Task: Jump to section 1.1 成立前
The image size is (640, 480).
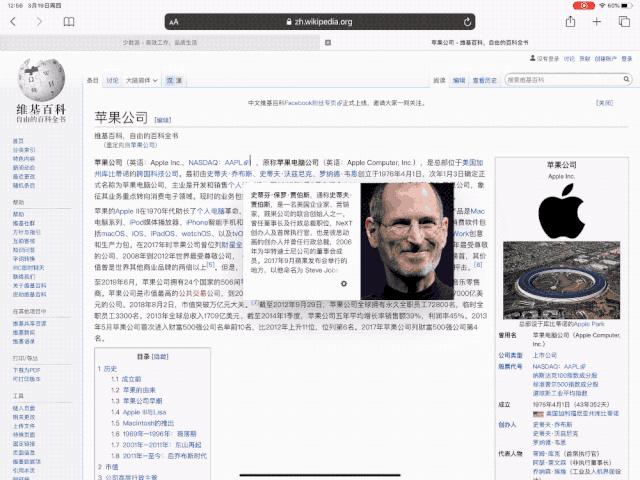Action: coord(126,379)
